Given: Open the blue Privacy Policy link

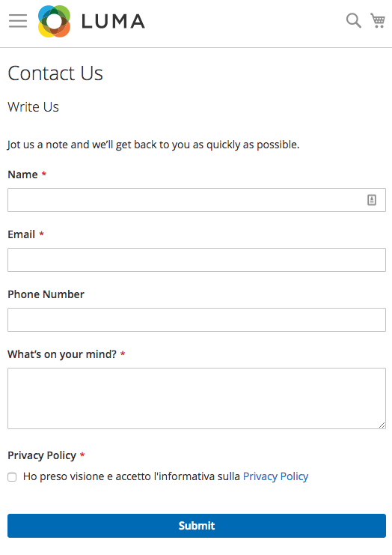Looking at the screenshot, I should 276,476.
